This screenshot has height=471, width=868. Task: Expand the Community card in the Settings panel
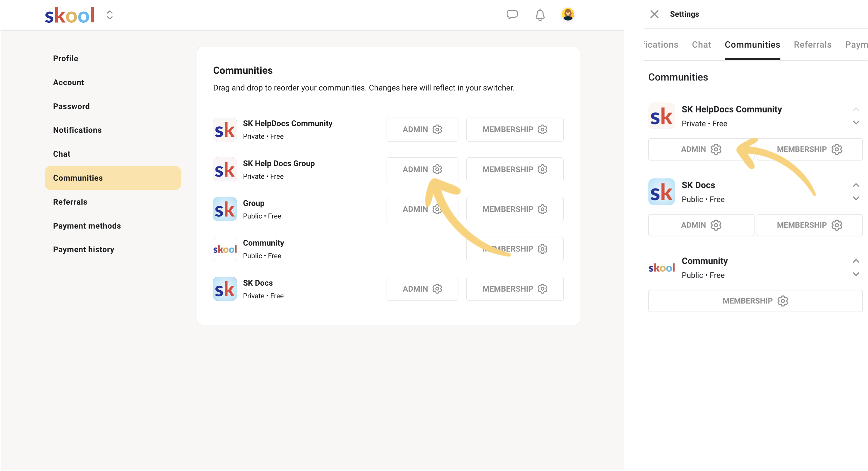(x=856, y=274)
